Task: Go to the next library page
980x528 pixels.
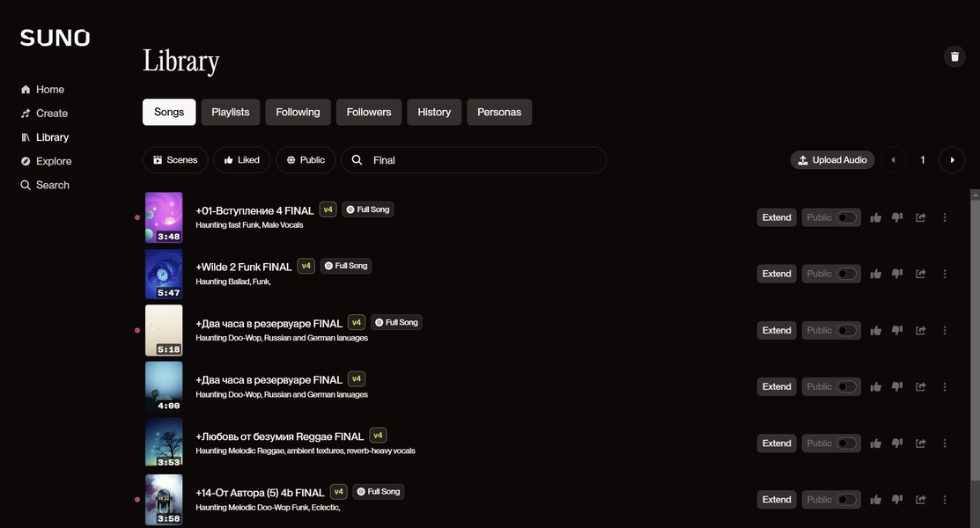Action: [x=952, y=160]
